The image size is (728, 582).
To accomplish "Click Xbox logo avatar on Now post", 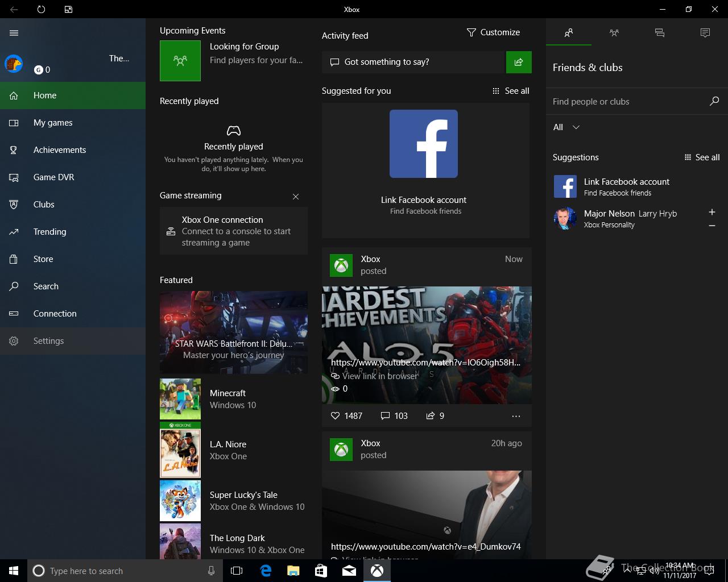I will (x=341, y=265).
